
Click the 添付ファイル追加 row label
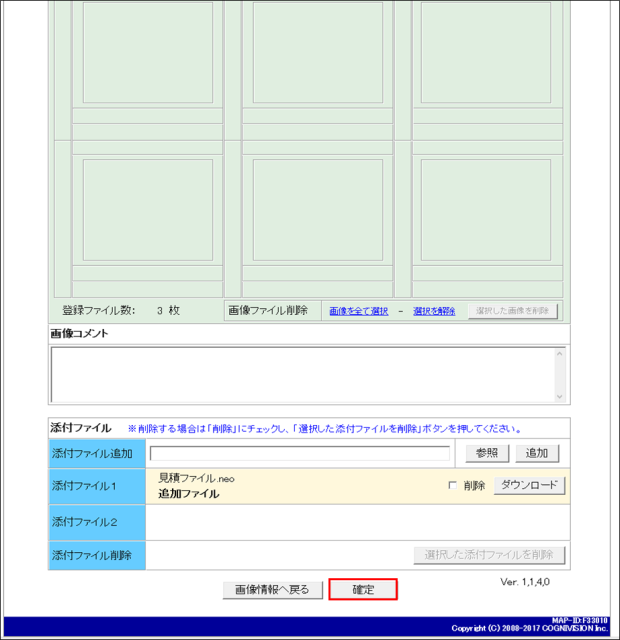point(92,454)
